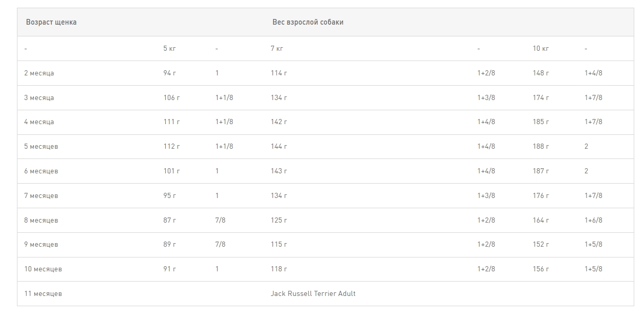Select the '2 месяца' row label
This screenshot has width=644, height=318.
(x=39, y=73)
